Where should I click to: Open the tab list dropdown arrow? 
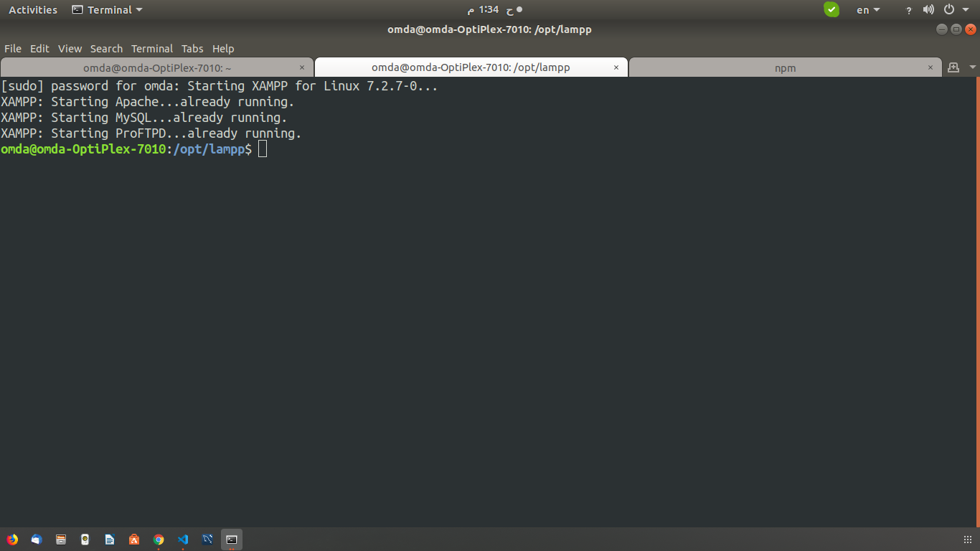click(x=973, y=67)
